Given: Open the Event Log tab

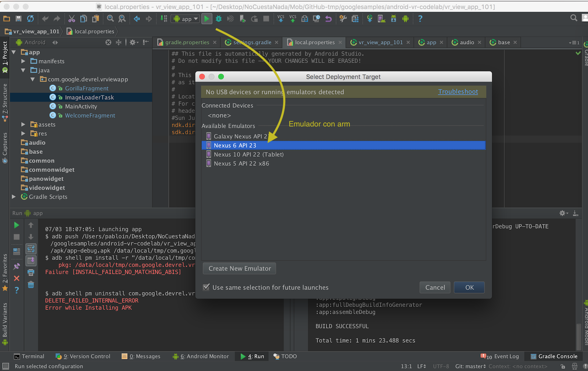Looking at the screenshot, I should pyautogui.click(x=500, y=356).
